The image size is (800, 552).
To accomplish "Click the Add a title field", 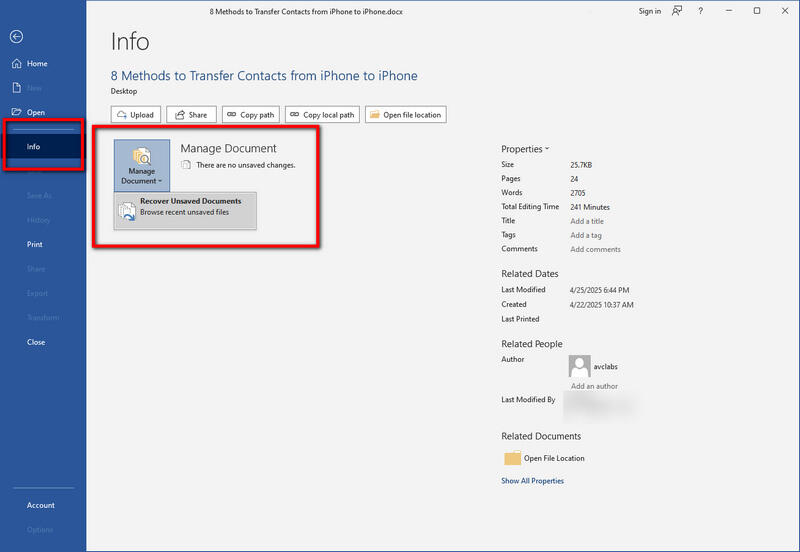I will click(587, 221).
